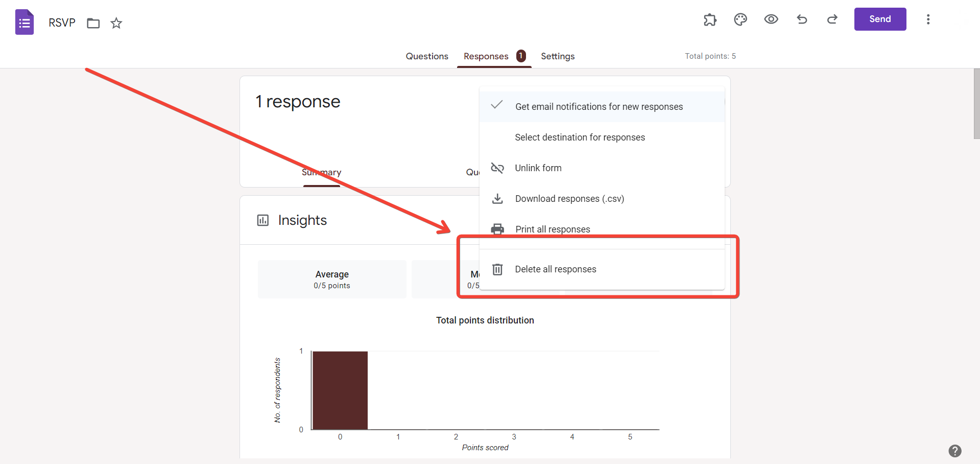The height and width of the screenshot is (464, 980).
Task: Choose Print all responses
Action: click(602, 229)
